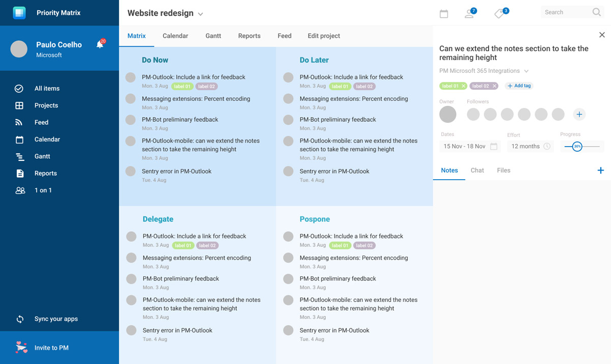This screenshot has height=364, width=611.
Task: Open the Website redesign project dropdown
Action: (200, 14)
